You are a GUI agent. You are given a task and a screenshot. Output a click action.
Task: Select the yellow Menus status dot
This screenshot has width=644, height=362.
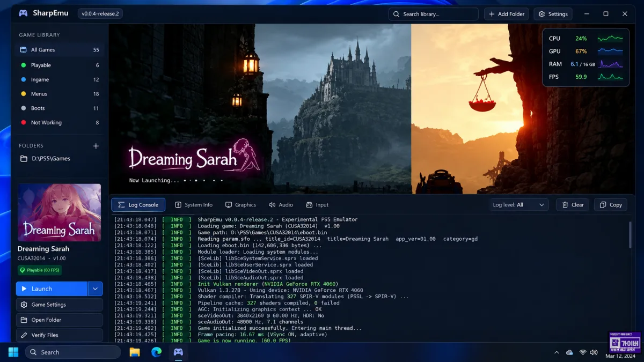tap(23, 94)
